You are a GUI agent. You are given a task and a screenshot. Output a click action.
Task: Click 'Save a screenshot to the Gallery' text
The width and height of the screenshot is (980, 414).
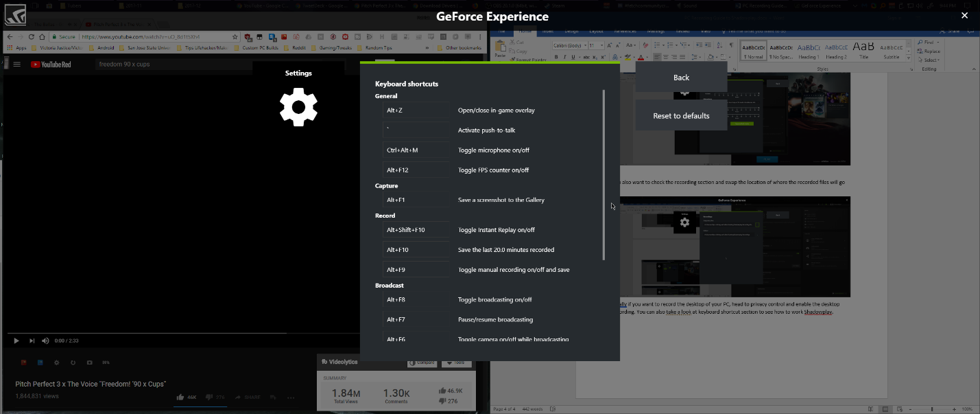click(x=501, y=200)
